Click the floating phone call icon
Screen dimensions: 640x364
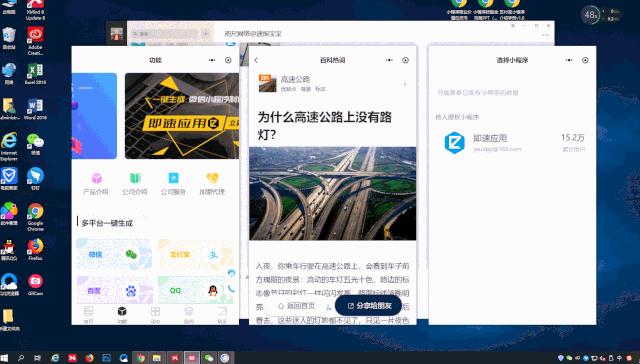(231, 289)
